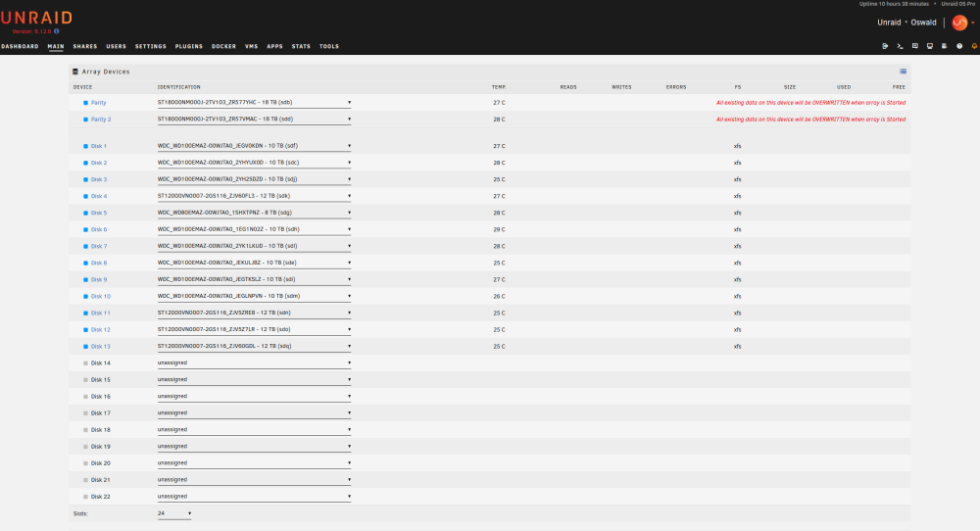
Task: Click the Disk 6 temperature 29 C
Action: click(x=499, y=230)
